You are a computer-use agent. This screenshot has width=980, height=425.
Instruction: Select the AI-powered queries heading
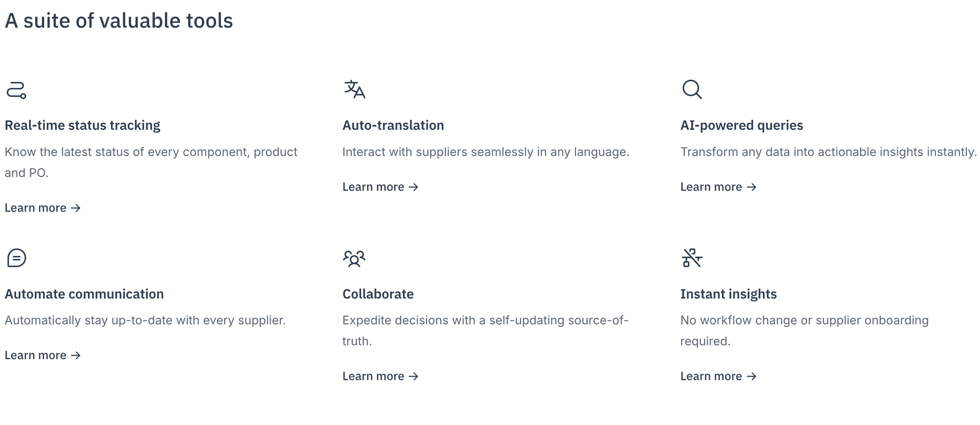coord(741,126)
